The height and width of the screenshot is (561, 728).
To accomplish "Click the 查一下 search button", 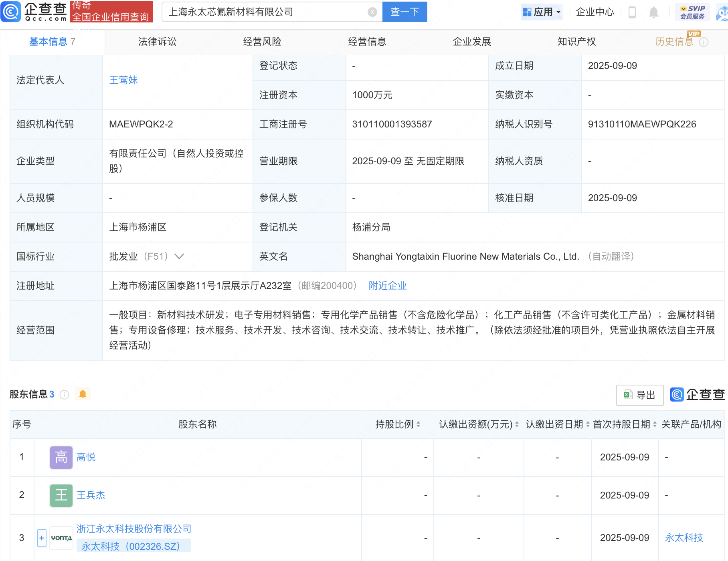I will tap(405, 12).
